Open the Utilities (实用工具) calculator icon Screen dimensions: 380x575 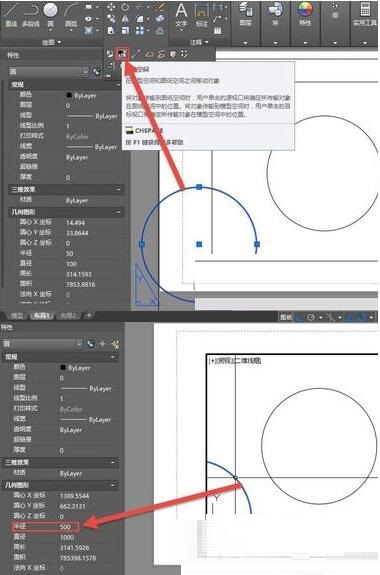coord(365,15)
